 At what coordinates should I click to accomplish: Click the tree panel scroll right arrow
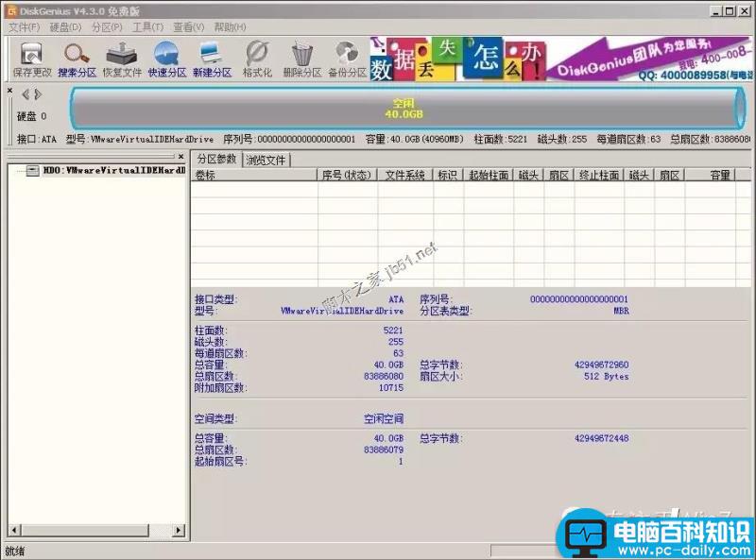179,530
